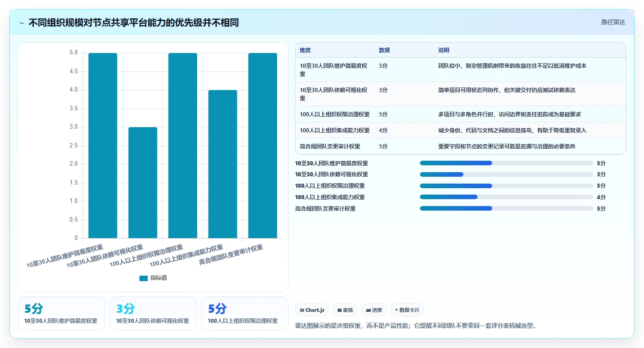This screenshot has height=348, width=644.
Task: Click the 高合规团队变更审计权重 bar in chart
Action: point(263,146)
